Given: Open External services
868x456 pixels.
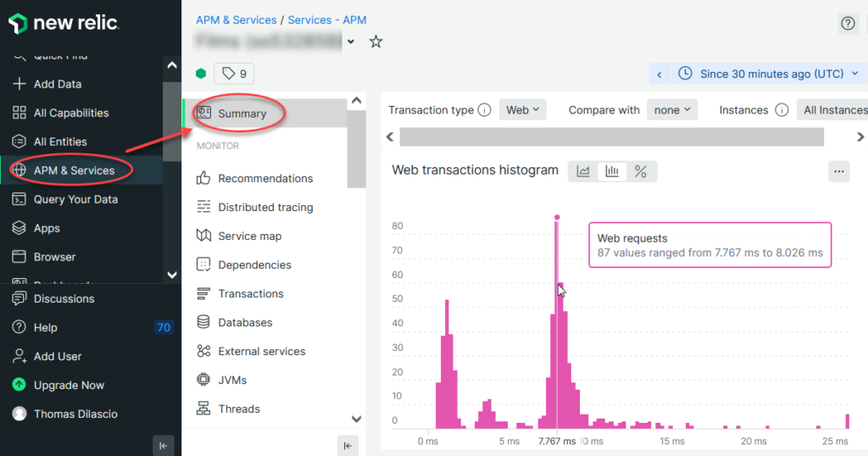Looking at the screenshot, I should pyautogui.click(x=251, y=352).
